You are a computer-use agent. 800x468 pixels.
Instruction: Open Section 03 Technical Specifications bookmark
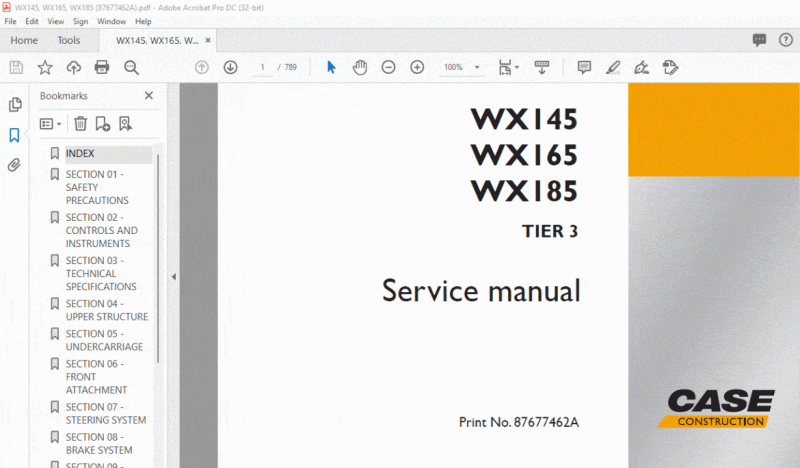tap(101, 274)
